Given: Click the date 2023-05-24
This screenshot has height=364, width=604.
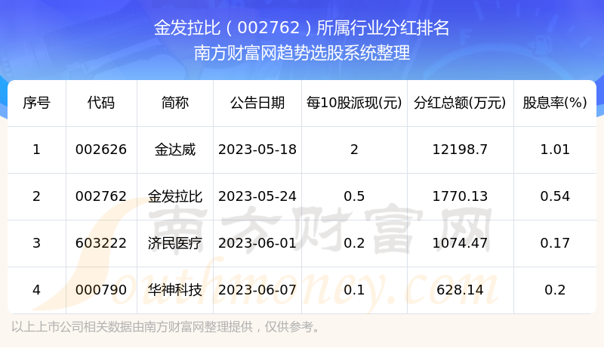Looking at the screenshot, I should [257, 196].
